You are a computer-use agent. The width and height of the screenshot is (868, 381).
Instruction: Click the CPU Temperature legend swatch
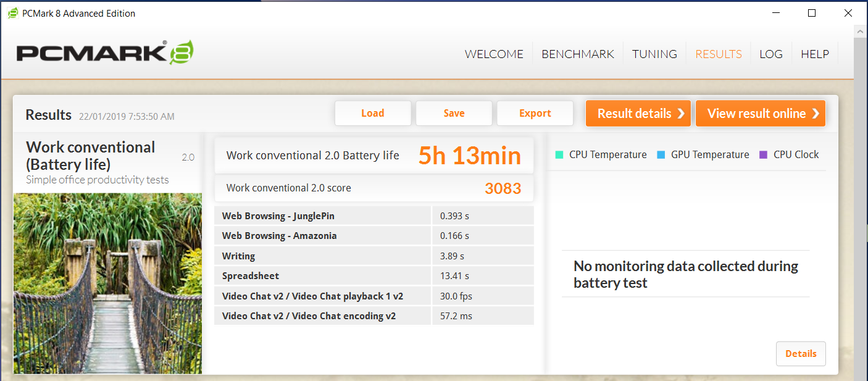(559, 154)
